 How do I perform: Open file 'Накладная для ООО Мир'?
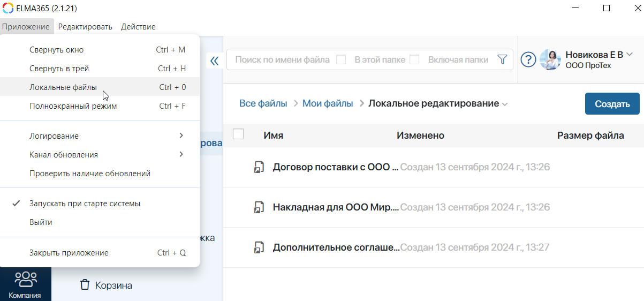(x=336, y=207)
